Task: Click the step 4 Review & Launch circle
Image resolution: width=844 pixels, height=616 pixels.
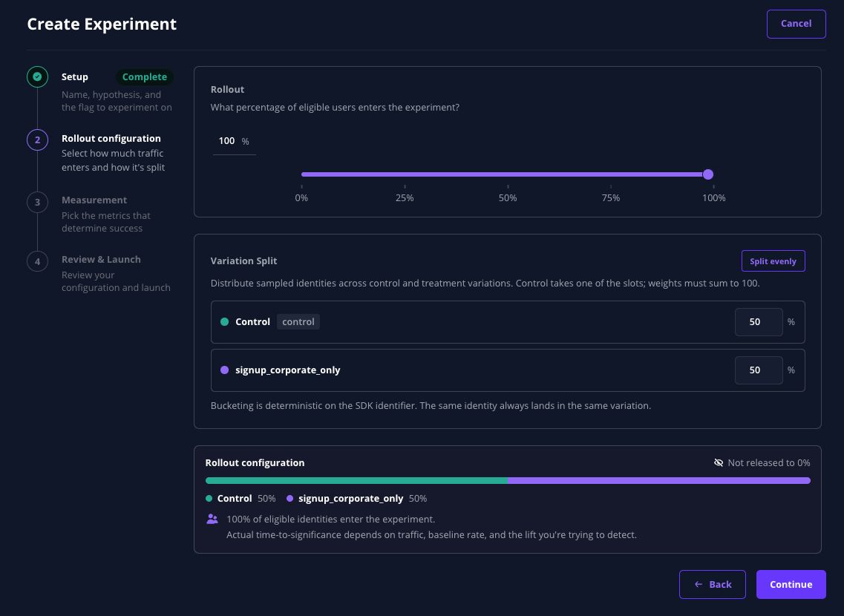Action: click(x=37, y=261)
